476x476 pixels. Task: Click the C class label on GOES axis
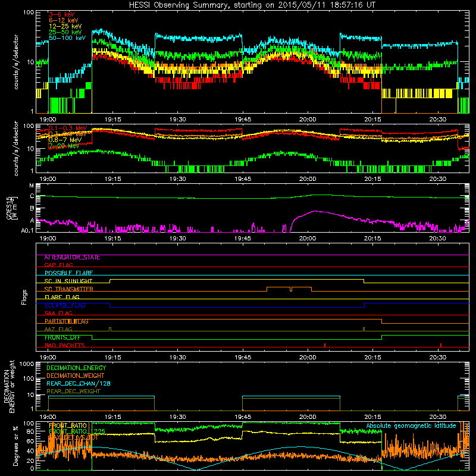pos(32,196)
